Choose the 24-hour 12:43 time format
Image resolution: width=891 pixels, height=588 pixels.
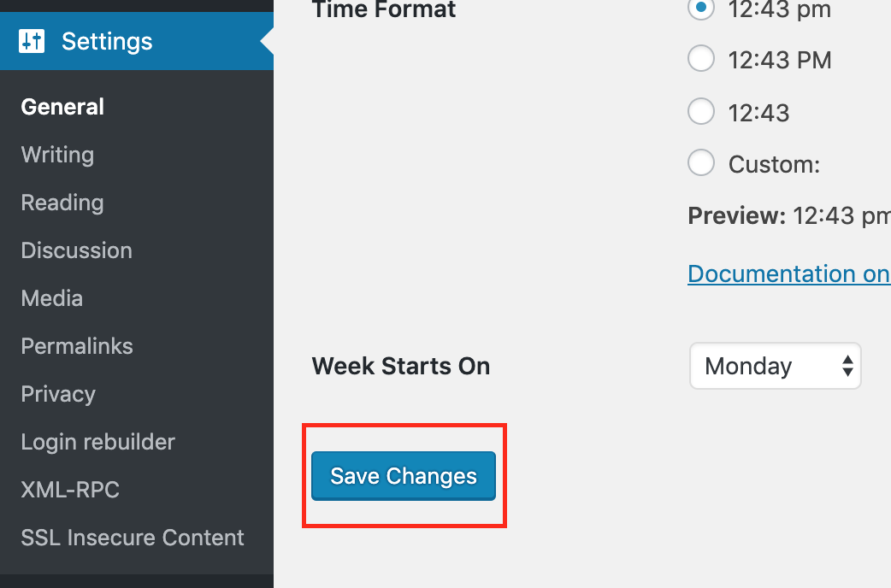701,111
